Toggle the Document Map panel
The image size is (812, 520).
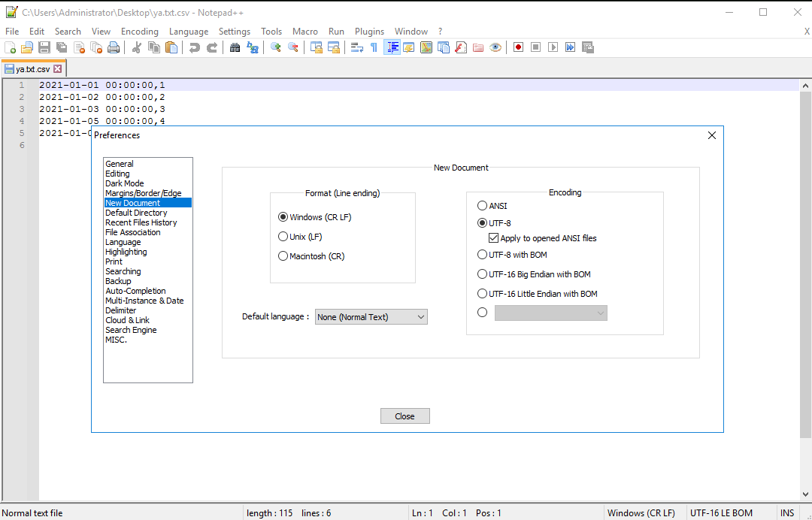(426, 47)
